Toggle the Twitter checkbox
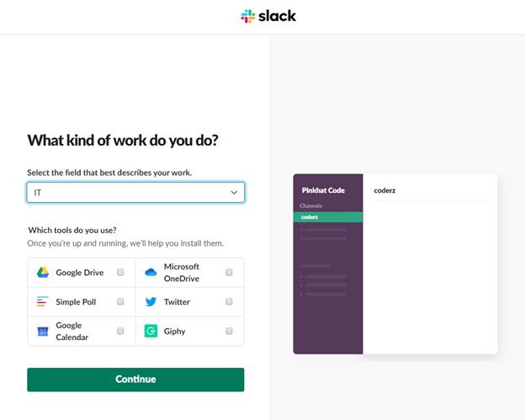 229,302
